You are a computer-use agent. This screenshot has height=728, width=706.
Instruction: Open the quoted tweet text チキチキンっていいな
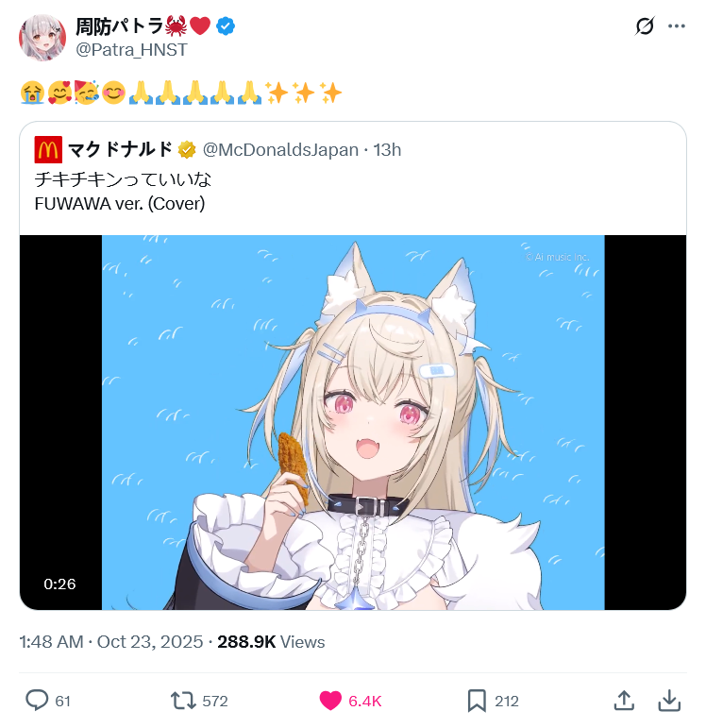click(123, 179)
